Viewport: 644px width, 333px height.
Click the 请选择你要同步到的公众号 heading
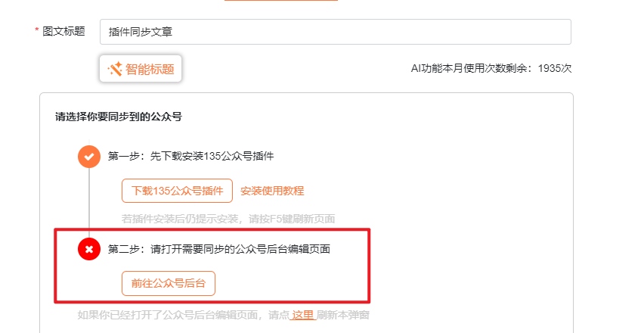pyautogui.click(x=118, y=117)
